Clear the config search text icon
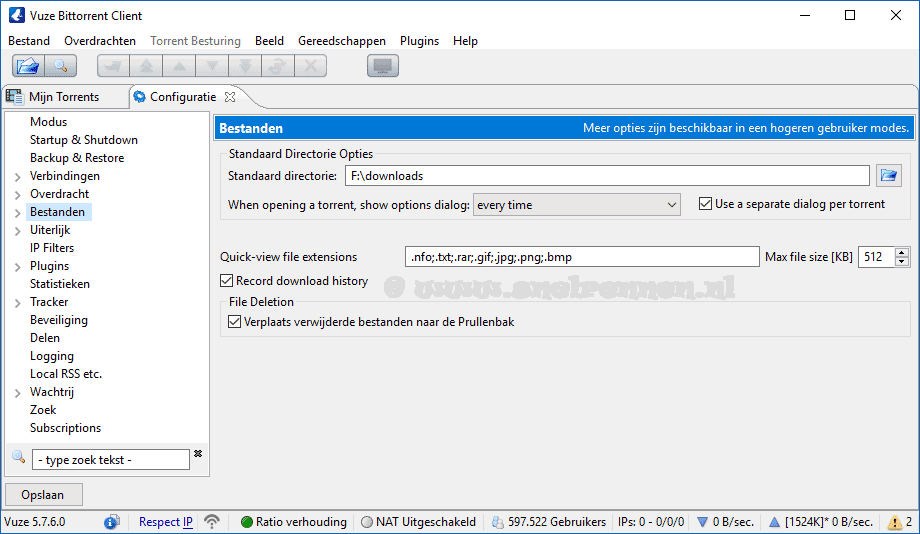This screenshot has width=920, height=534. coord(198,454)
